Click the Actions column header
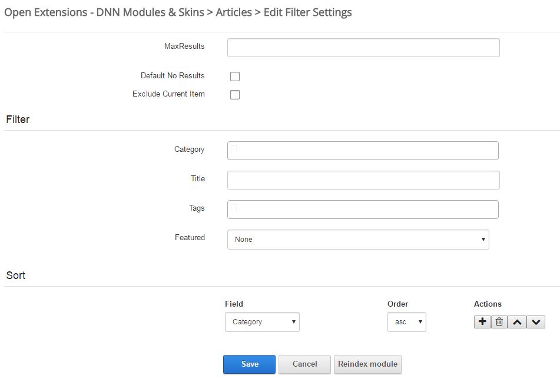Screen dimensions: 560x392 (488, 304)
